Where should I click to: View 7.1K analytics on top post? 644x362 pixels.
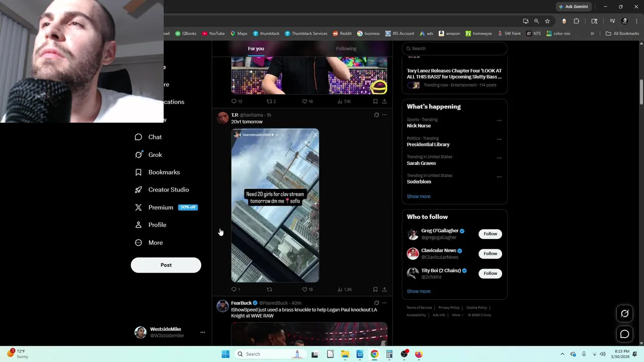coord(344,101)
